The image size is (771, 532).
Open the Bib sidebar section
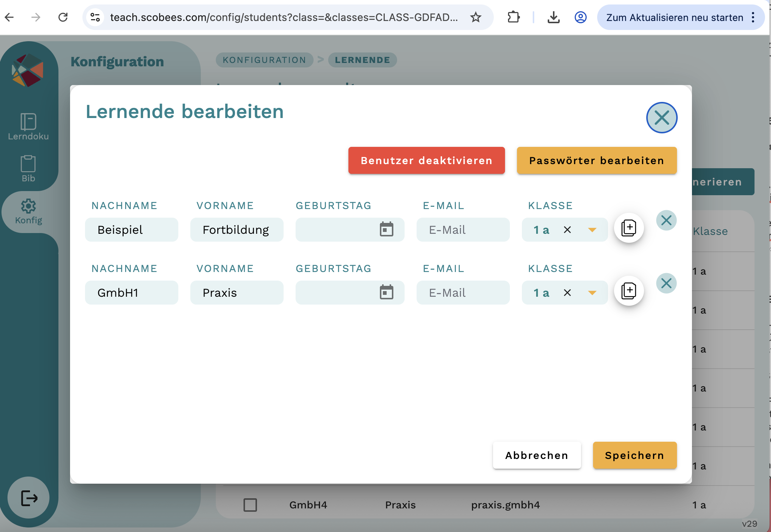click(x=28, y=169)
